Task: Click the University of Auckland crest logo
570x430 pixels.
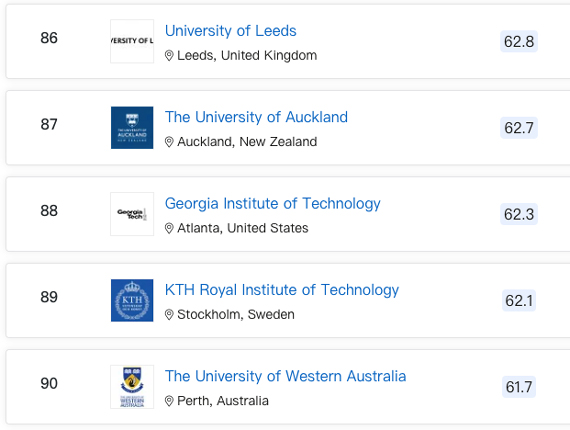Action: point(132,128)
